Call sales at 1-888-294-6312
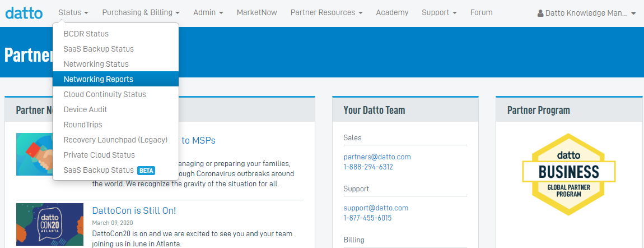644x248 pixels. [368, 167]
